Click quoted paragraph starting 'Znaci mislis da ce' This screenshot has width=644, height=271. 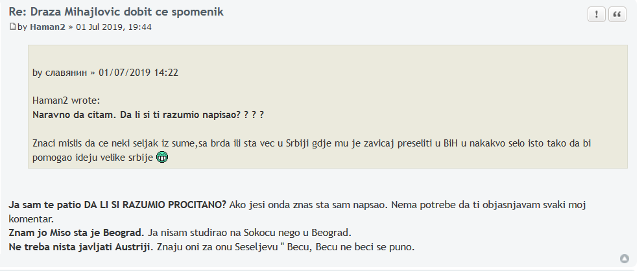tap(312, 150)
